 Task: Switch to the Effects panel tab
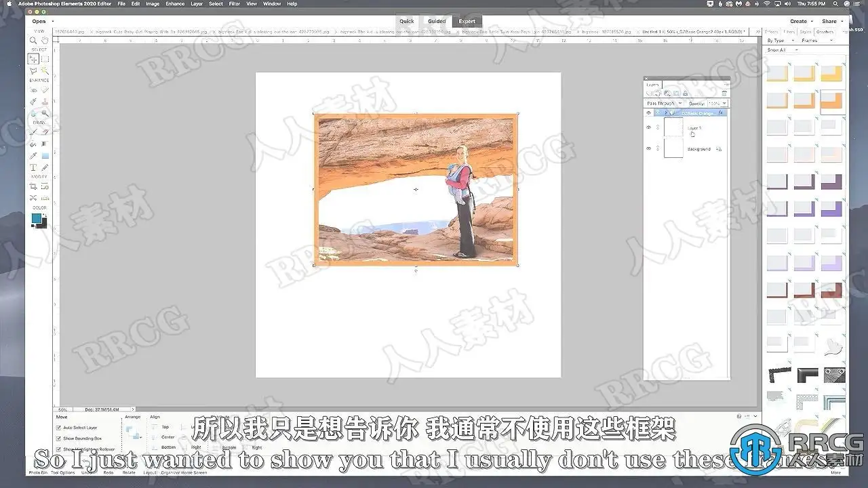[772, 31]
